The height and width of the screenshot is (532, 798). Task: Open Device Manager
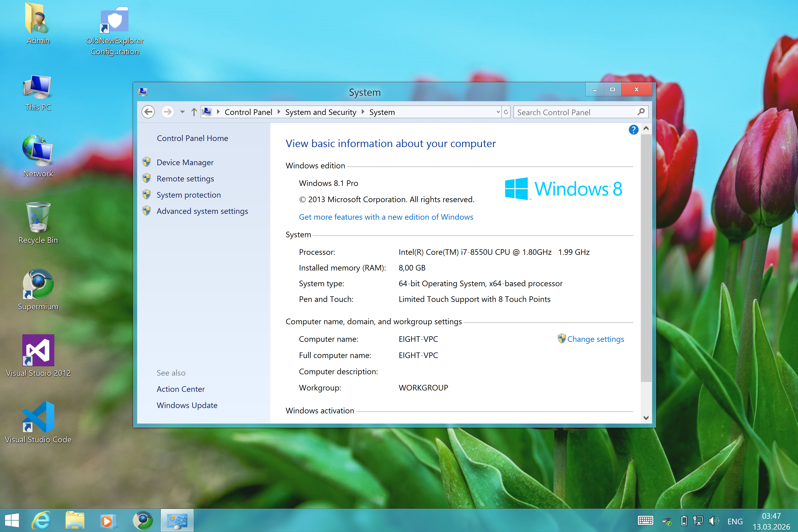185,163
